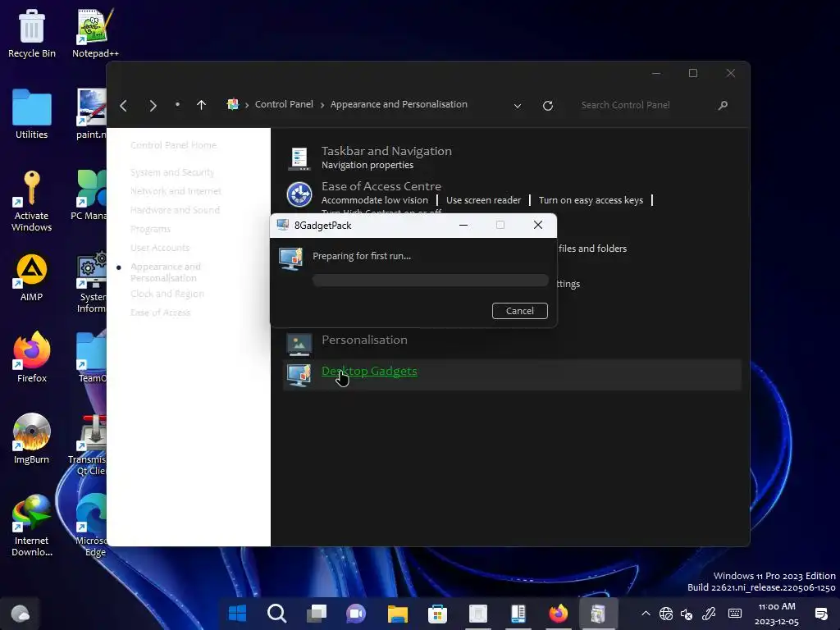Open Programs in sidebar
The height and width of the screenshot is (630, 840).
click(x=151, y=229)
